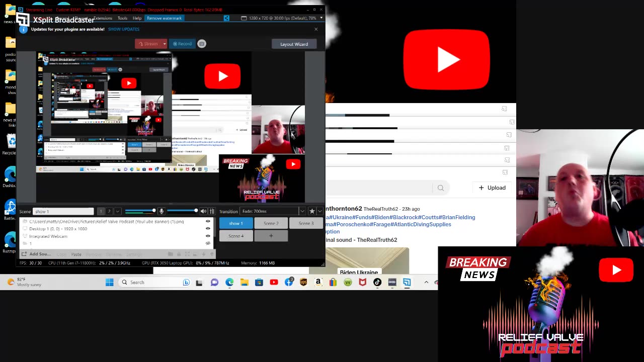Add a new scene with the plus button
Image resolution: width=644 pixels, height=362 pixels.
(271, 236)
